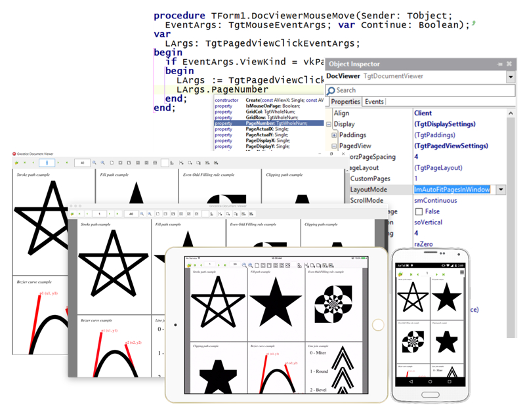
Task: Click the open-file icon in Mac viewer
Action: point(72,214)
